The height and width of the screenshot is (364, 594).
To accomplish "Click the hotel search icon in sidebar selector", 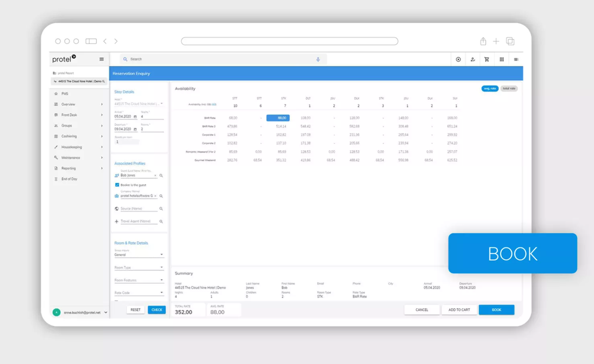I will (x=103, y=81).
